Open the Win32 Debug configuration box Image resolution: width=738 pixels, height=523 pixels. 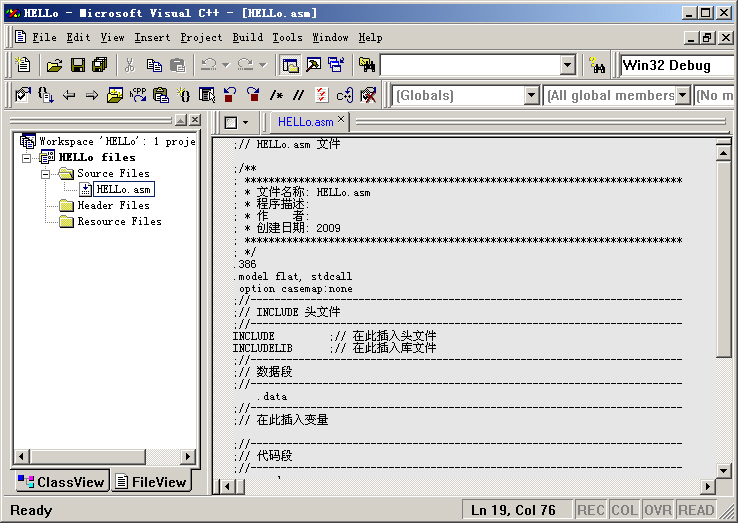click(678, 65)
